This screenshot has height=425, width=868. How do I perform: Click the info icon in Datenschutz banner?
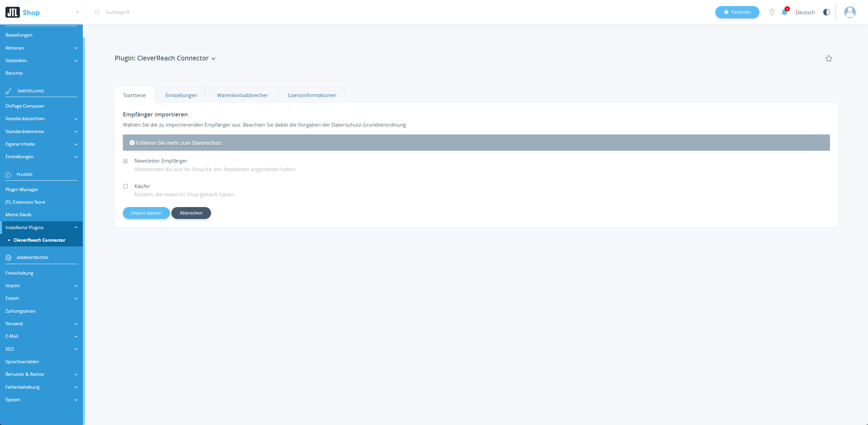(x=132, y=143)
